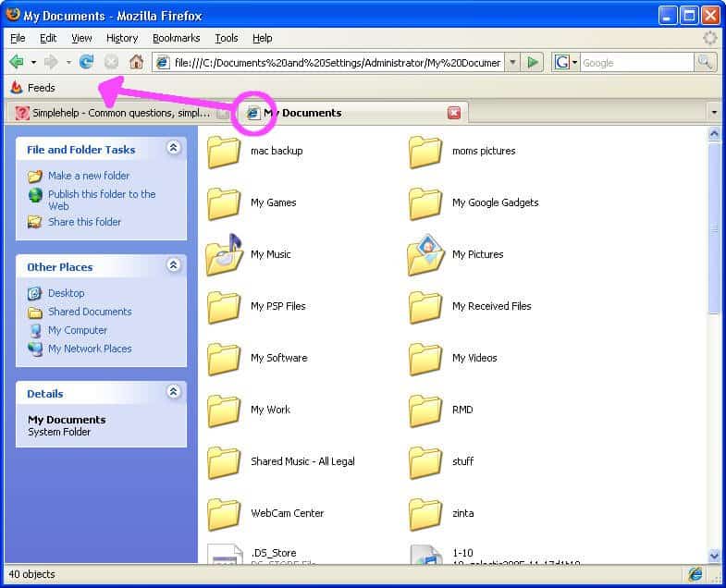Open the File menu
This screenshot has width=726, height=588.
(18, 38)
